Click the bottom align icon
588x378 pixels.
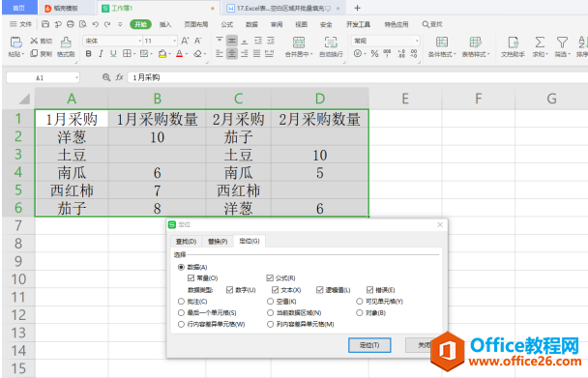[x=245, y=41]
